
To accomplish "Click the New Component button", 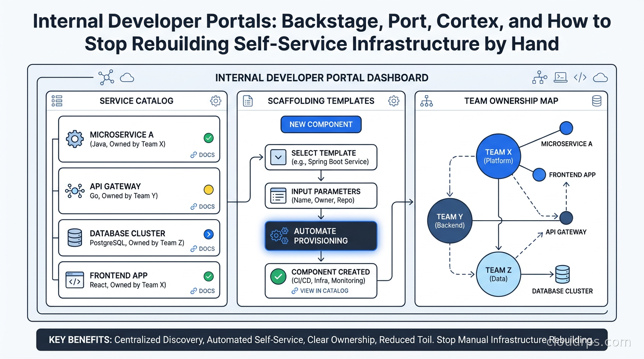I will [321, 124].
